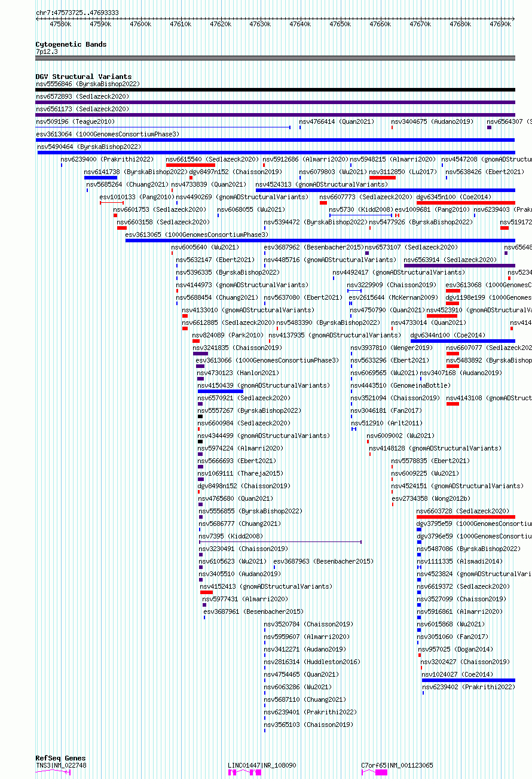
Task: Select variant esv3613065 (1000GenomesConsortiumPhase3)
Action: click(197, 235)
